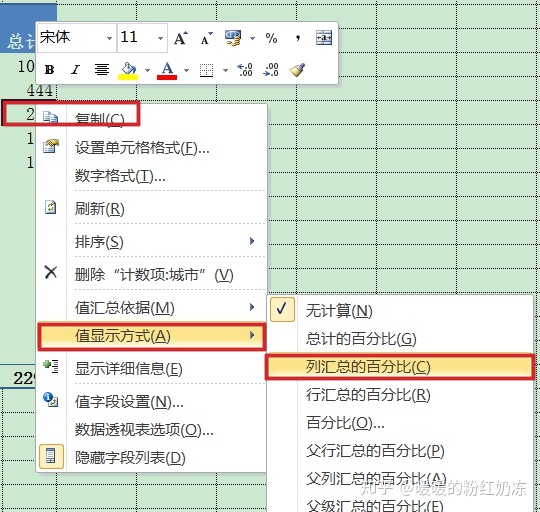The height and width of the screenshot is (512, 540).
Task: Choose 复制(C) from context menu
Action: pos(152,119)
